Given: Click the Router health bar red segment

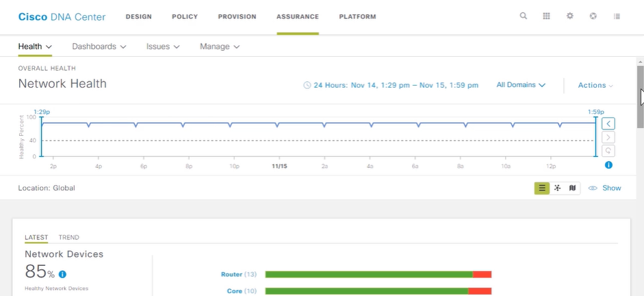Looking at the screenshot, I should pyautogui.click(x=482, y=274).
